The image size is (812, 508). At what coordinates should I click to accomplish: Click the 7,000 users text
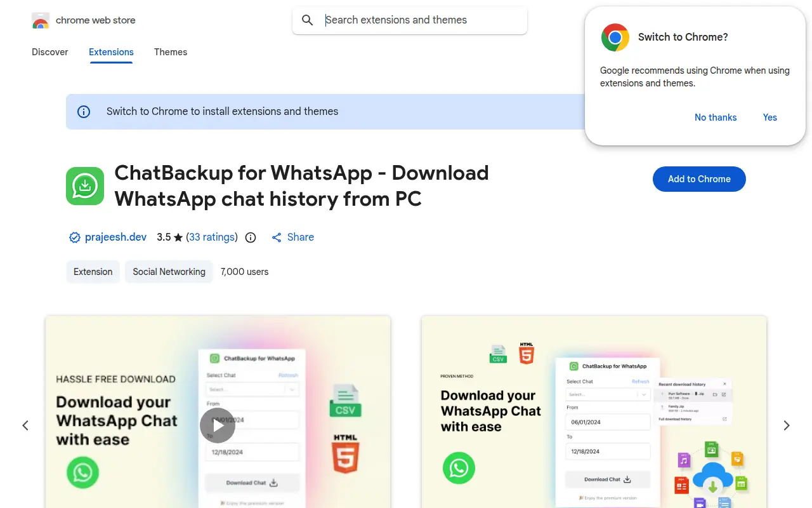(x=245, y=272)
